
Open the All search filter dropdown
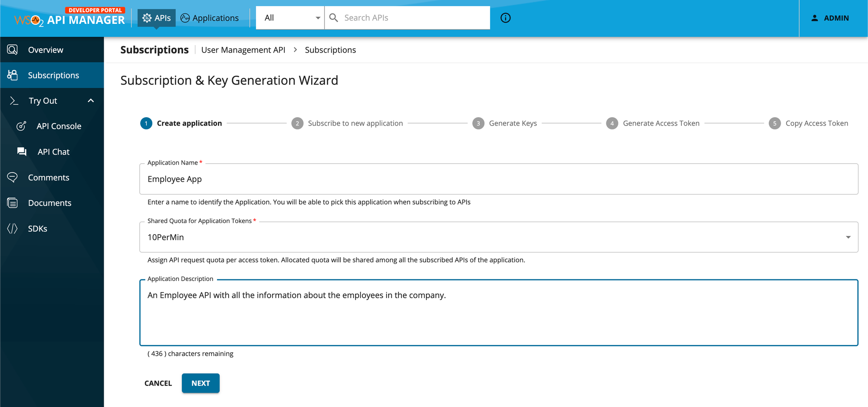pos(290,18)
